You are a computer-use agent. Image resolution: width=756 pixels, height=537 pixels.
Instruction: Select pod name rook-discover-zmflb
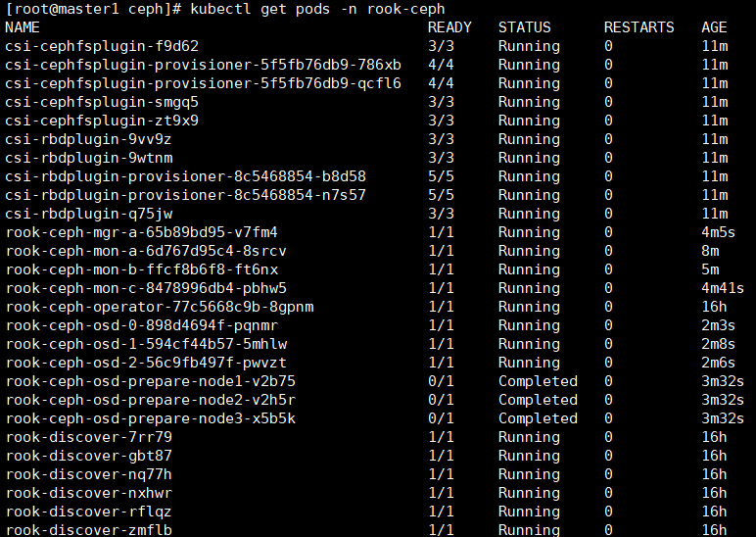(x=88, y=530)
